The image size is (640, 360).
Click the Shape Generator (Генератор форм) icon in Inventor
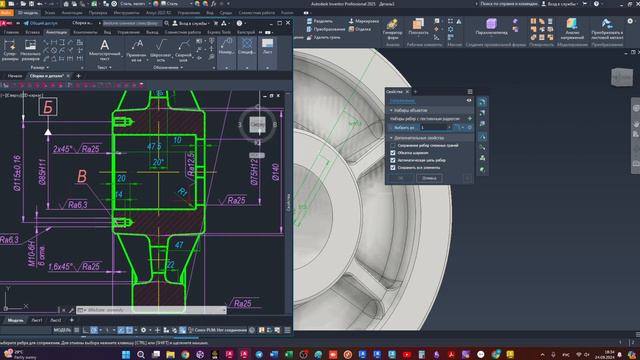tap(393, 29)
